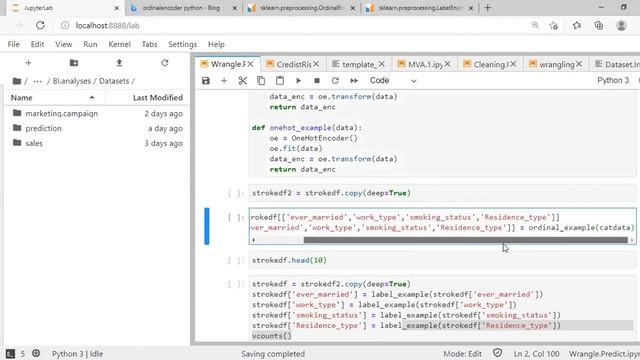Cut selected cells with scissors icon

click(242, 80)
